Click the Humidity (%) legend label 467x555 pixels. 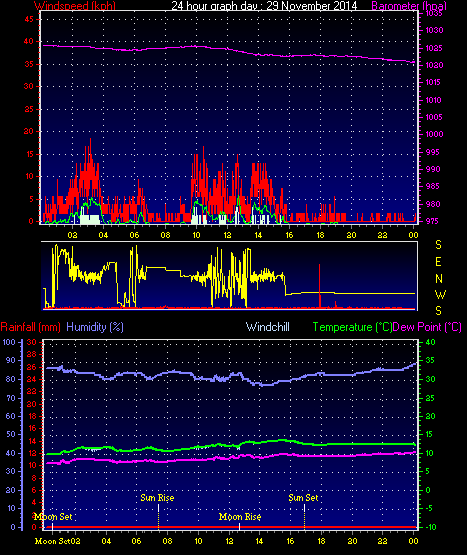[95, 327]
